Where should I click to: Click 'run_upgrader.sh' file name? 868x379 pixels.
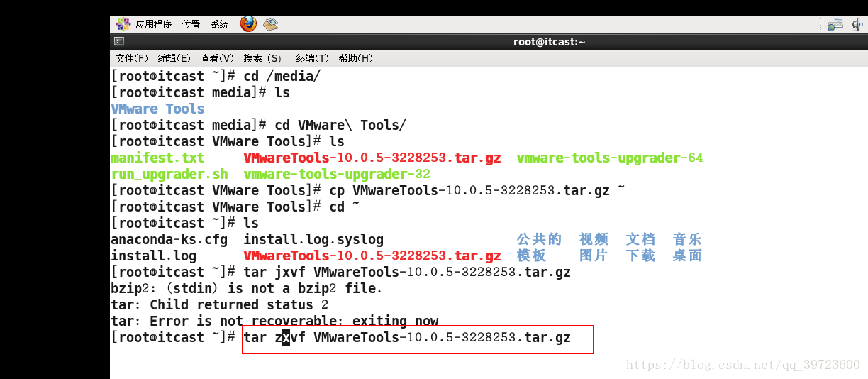[169, 174]
